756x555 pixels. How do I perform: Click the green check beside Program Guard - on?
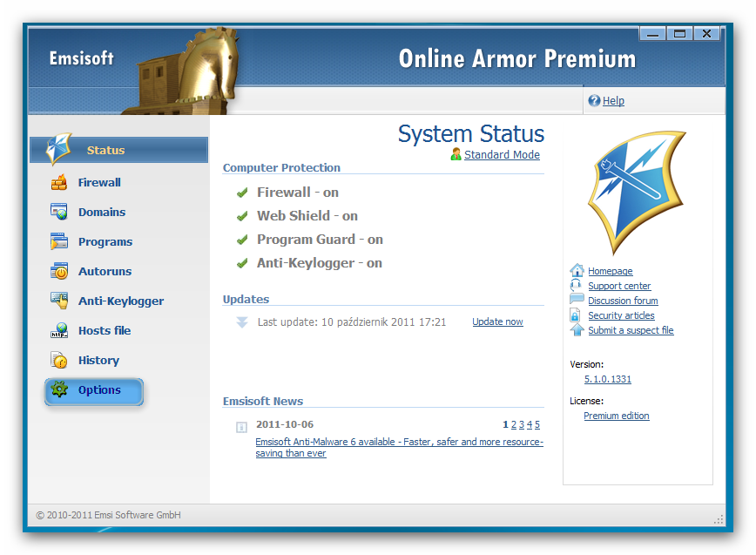(x=242, y=240)
